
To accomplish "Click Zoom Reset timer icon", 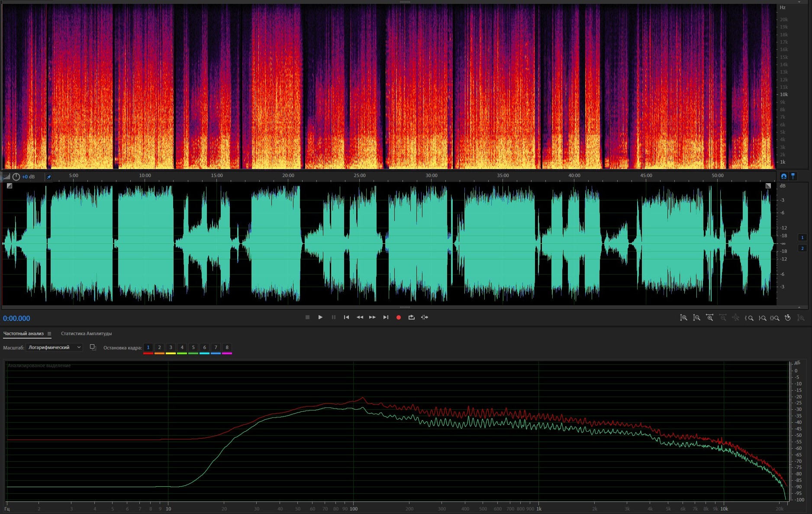I will [x=788, y=318].
